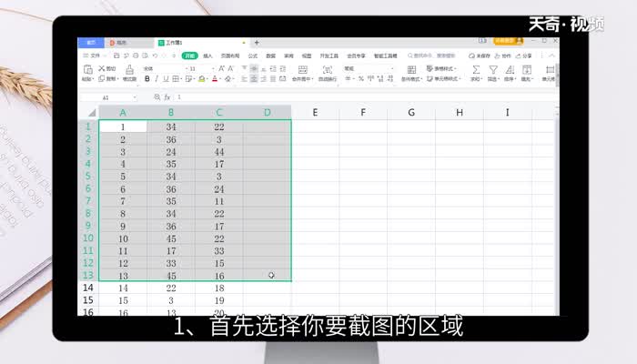Toggle Bold formatting
The image size is (637, 364).
[147, 79]
